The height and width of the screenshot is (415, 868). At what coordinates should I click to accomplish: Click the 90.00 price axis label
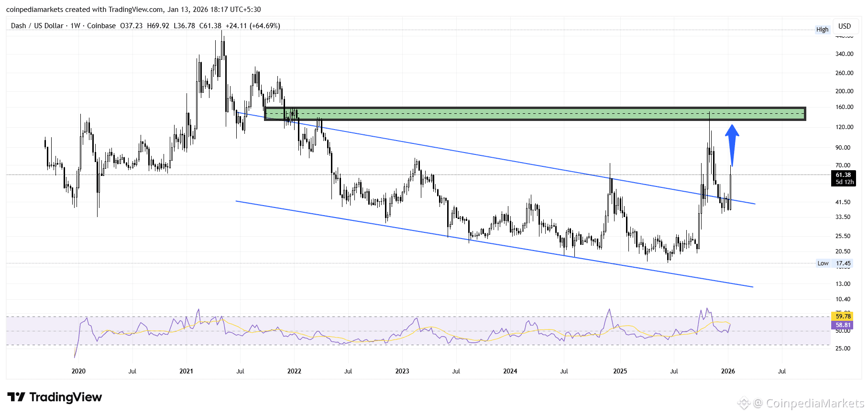click(x=843, y=148)
